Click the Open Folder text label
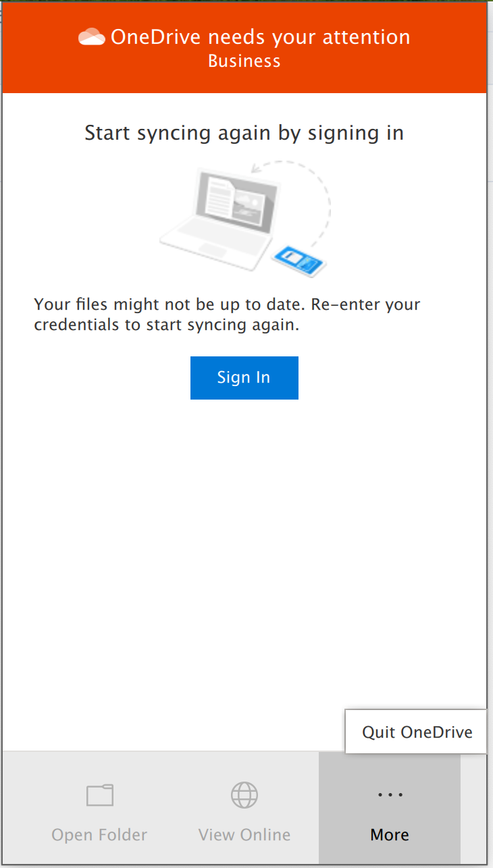 pyautogui.click(x=99, y=835)
